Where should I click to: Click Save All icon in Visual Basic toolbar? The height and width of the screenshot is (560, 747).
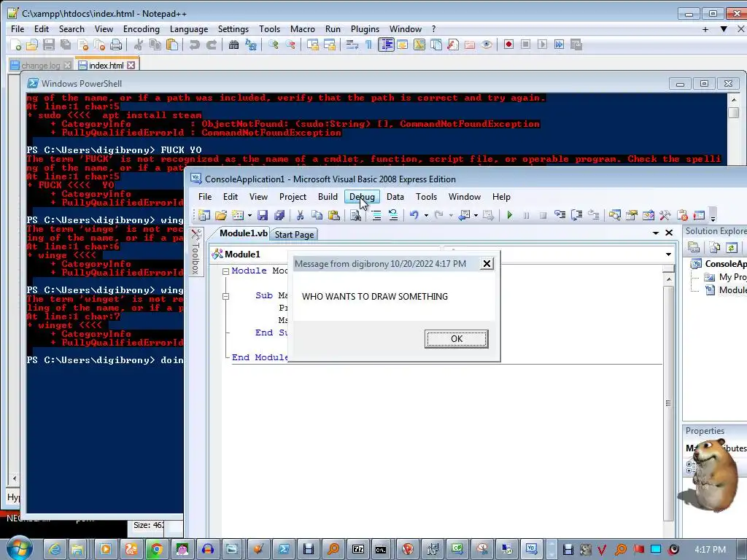pyautogui.click(x=279, y=215)
